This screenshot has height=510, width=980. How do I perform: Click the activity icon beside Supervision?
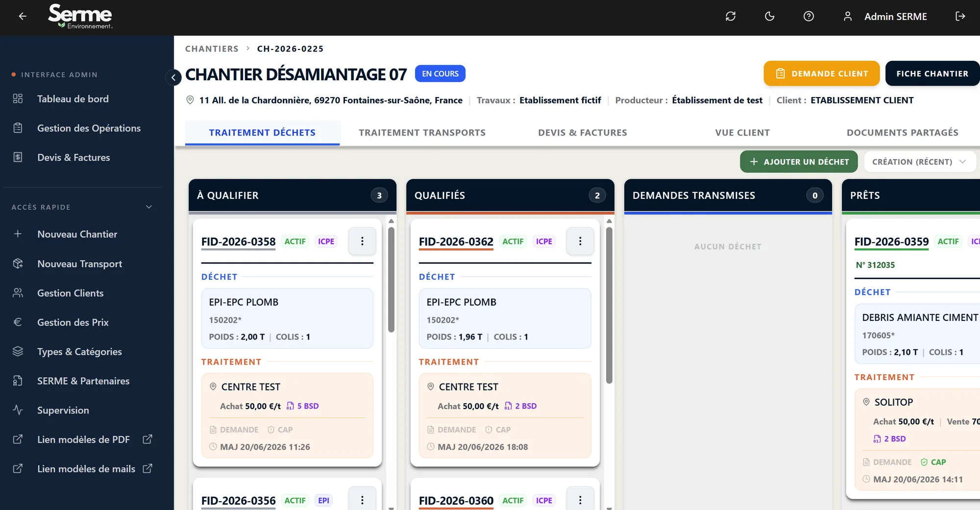(18, 410)
